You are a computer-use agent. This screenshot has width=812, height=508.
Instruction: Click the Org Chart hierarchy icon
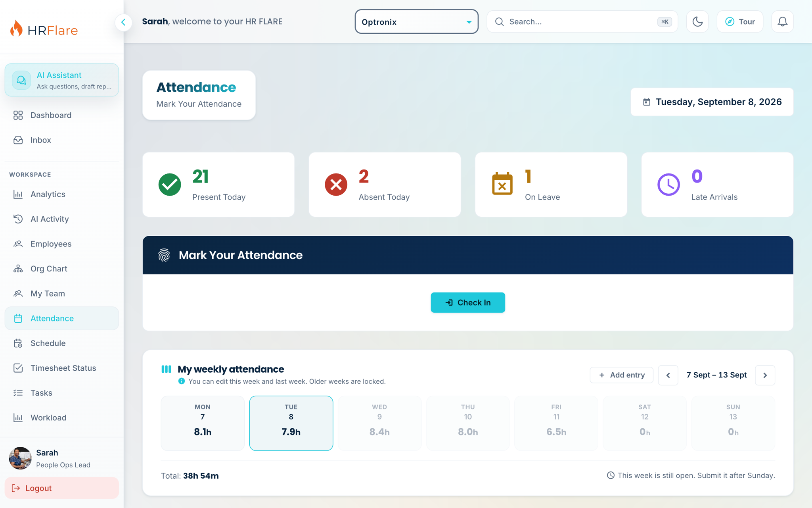point(18,269)
